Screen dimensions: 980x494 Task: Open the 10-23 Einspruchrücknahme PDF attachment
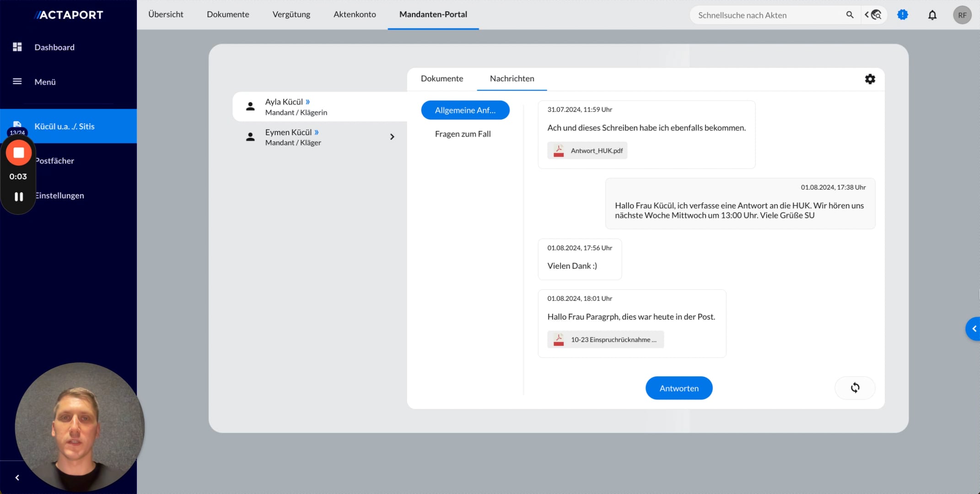pyautogui.click(x=605, y=339)
